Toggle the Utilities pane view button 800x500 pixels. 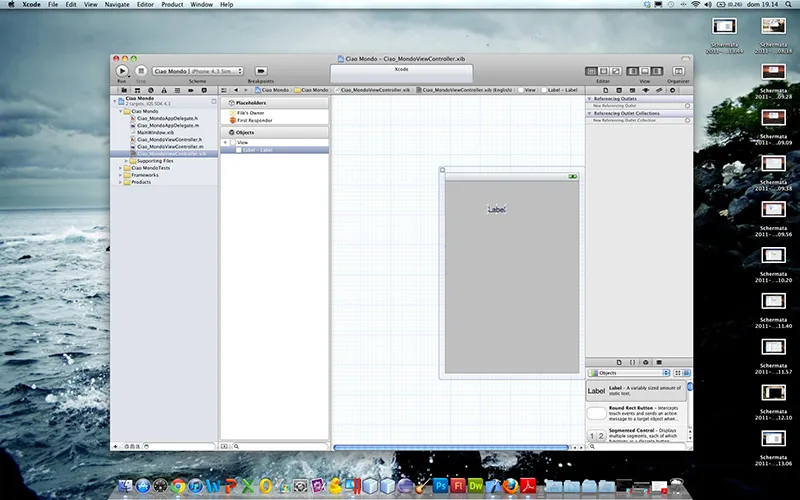click(657, 71)
